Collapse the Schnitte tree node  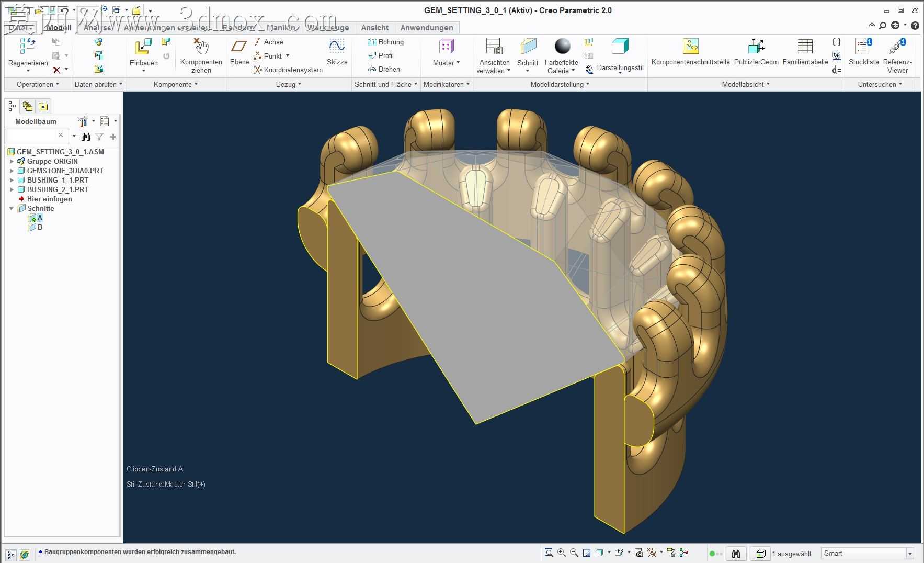pos(12,208)
